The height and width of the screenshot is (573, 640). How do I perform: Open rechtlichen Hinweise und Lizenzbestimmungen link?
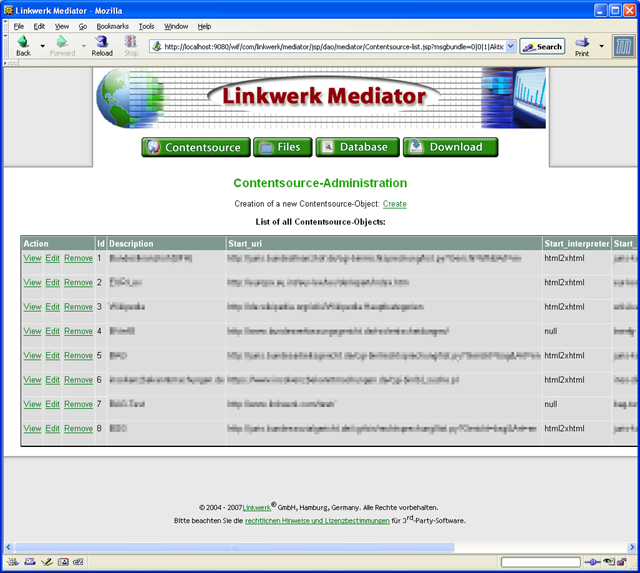pos(317,521)
